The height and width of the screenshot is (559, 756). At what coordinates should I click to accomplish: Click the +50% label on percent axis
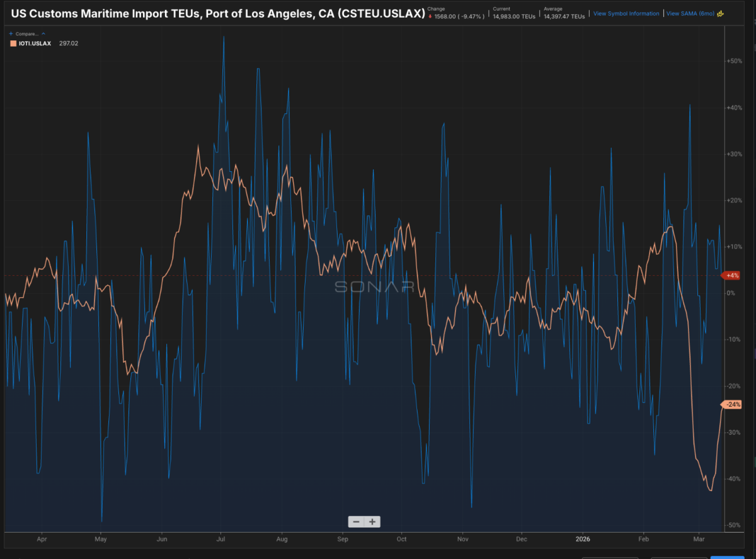click(x=733, y=61)
